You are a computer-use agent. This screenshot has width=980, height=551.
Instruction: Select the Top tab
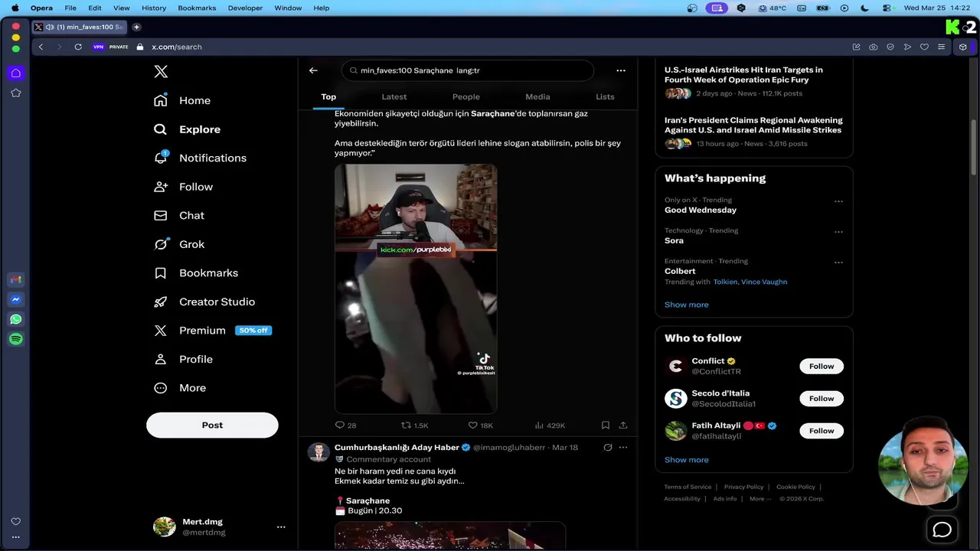(328, 96)
